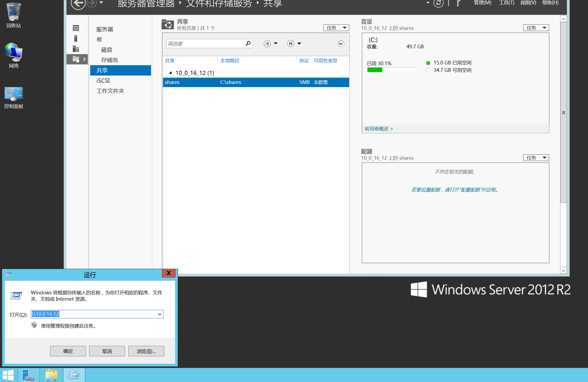Viewport: 588px width, 382px height.
Task: Open the Tools menu
Action: [506, 3]
